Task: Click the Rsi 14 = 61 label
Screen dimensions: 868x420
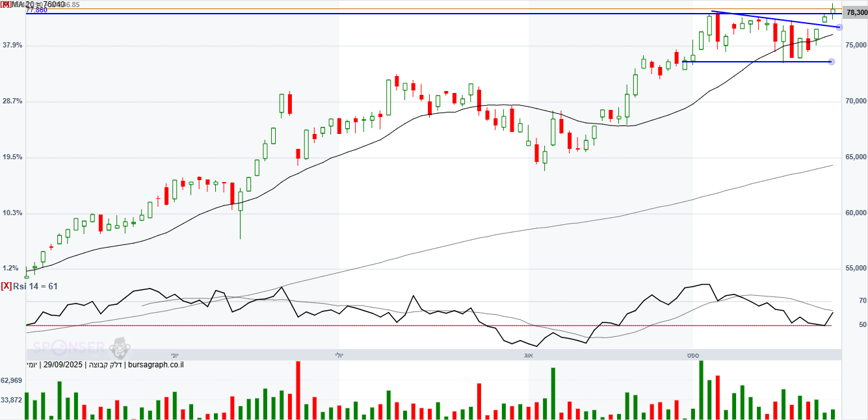Action: 36,286
